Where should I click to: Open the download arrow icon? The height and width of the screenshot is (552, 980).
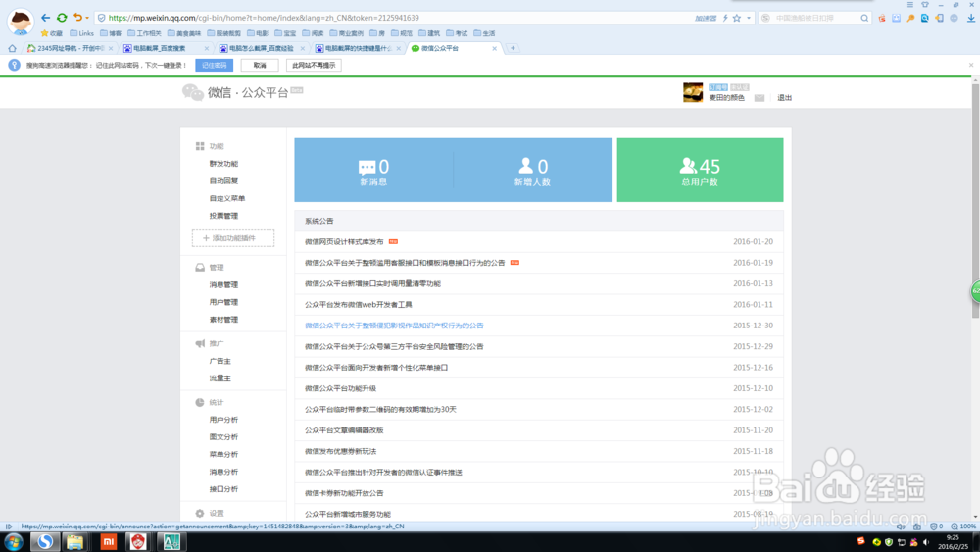point(970,18)
